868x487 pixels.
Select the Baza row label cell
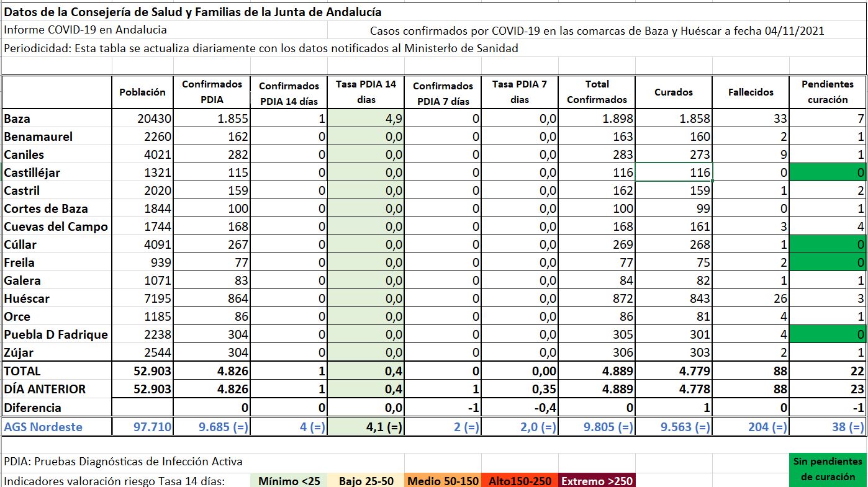(57, 118)
